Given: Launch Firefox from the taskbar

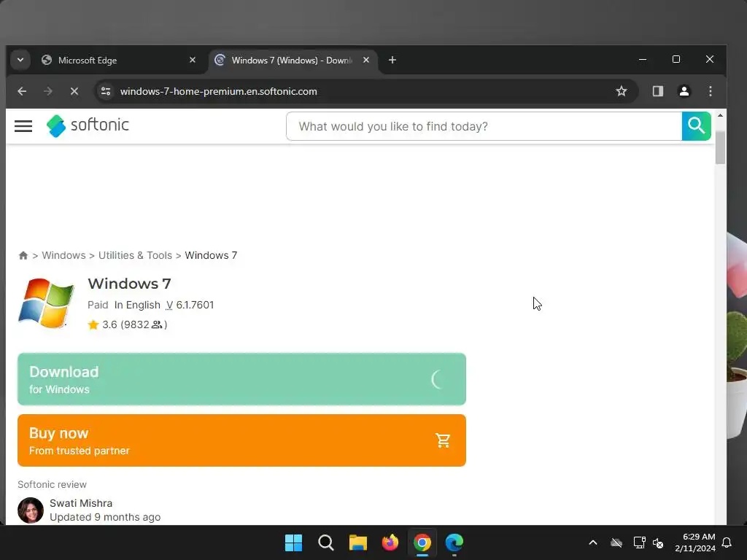Looking at the screenshot, I should (390, 542).
